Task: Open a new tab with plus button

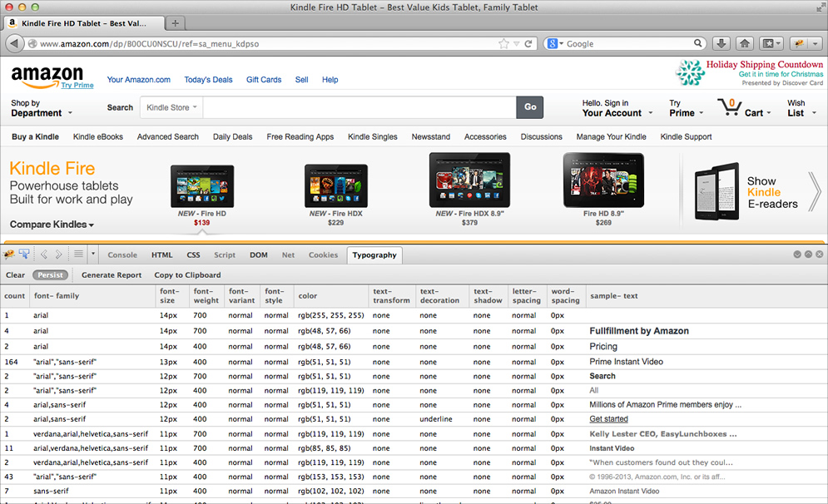Action: 176,23
